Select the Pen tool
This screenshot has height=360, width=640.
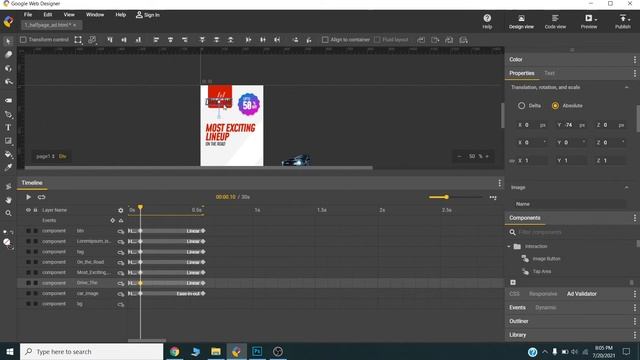pos(8,114)
